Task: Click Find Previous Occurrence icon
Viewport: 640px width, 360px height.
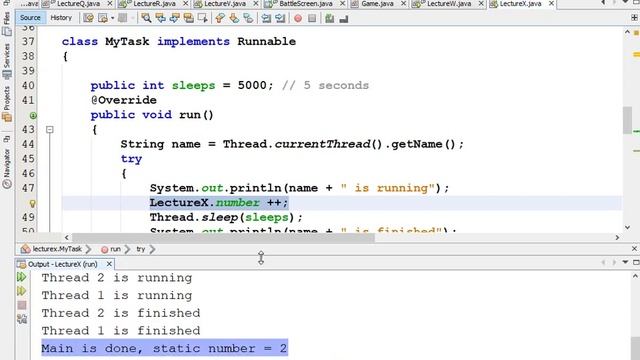Action: tap(160, 18)
